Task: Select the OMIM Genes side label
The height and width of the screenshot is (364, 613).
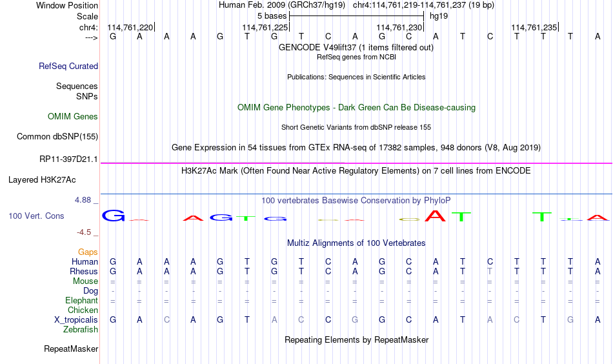Action: tap(73, 117)
